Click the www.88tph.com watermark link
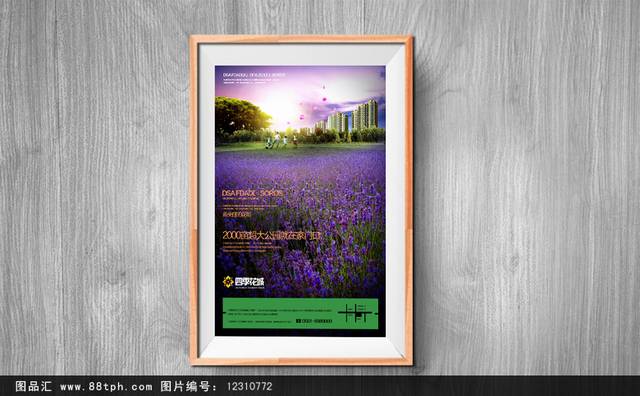 click(106, 386)
